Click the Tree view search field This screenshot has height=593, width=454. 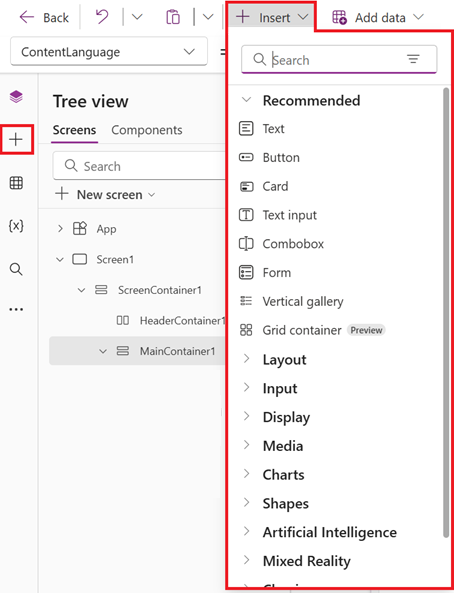(139, 166)
